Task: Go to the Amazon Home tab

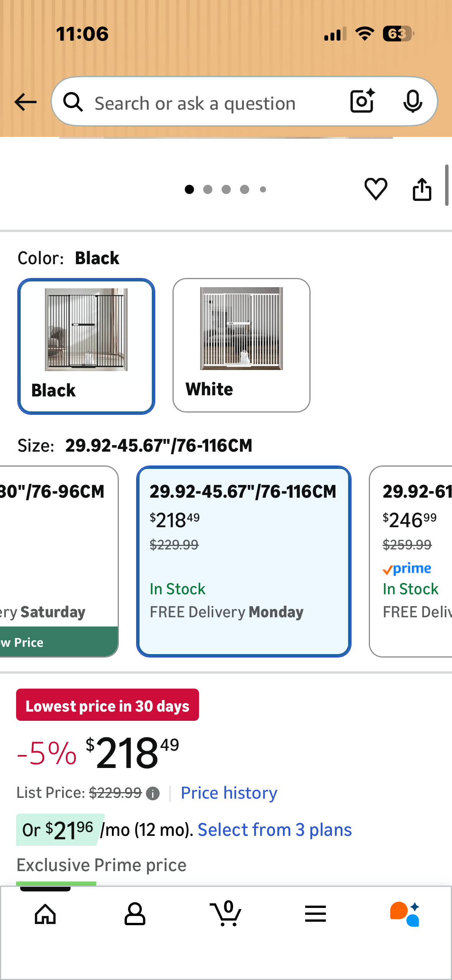Action: tap(44, 915)
